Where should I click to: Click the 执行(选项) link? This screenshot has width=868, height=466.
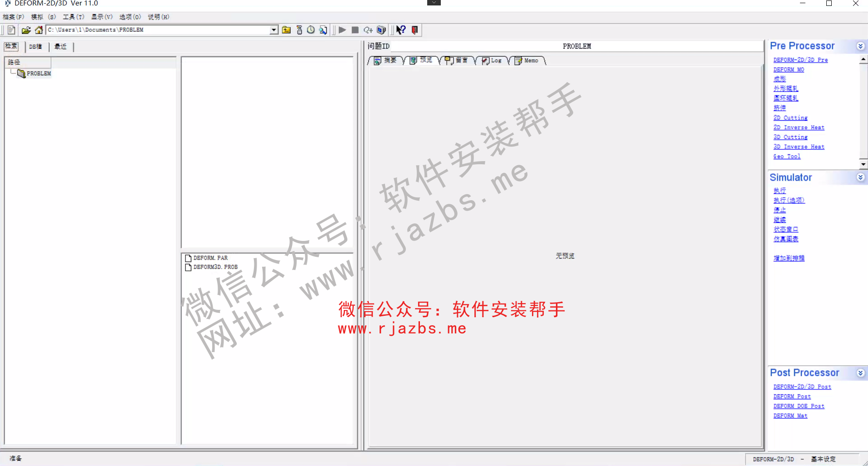pyautogui.click(x=789, y=200)
